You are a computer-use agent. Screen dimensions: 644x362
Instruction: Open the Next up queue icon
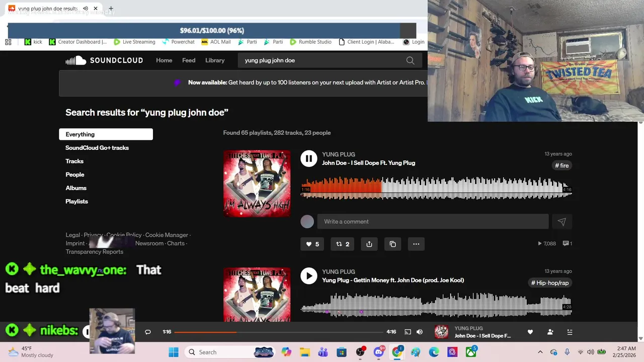(x=570, y=332)
